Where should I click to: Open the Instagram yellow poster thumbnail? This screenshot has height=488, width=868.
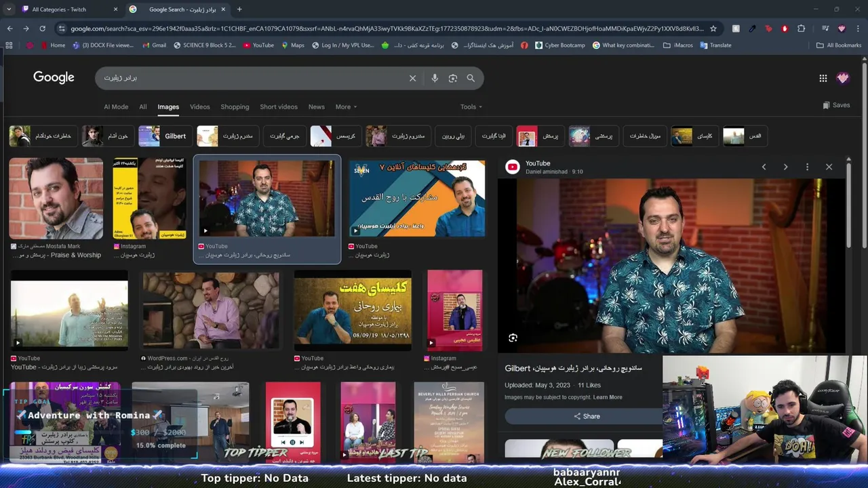tap(149, 199)
